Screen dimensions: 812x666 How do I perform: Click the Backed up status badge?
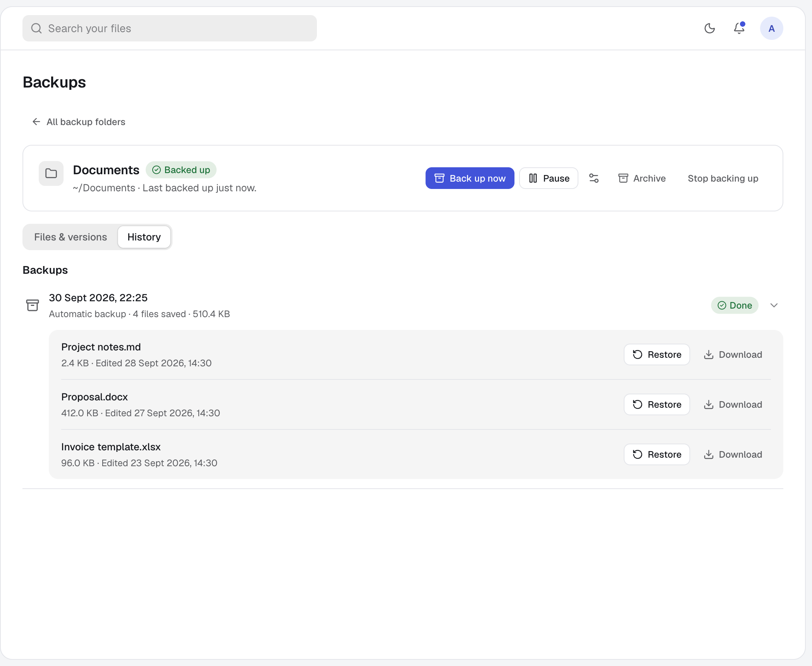pos(181,170)
